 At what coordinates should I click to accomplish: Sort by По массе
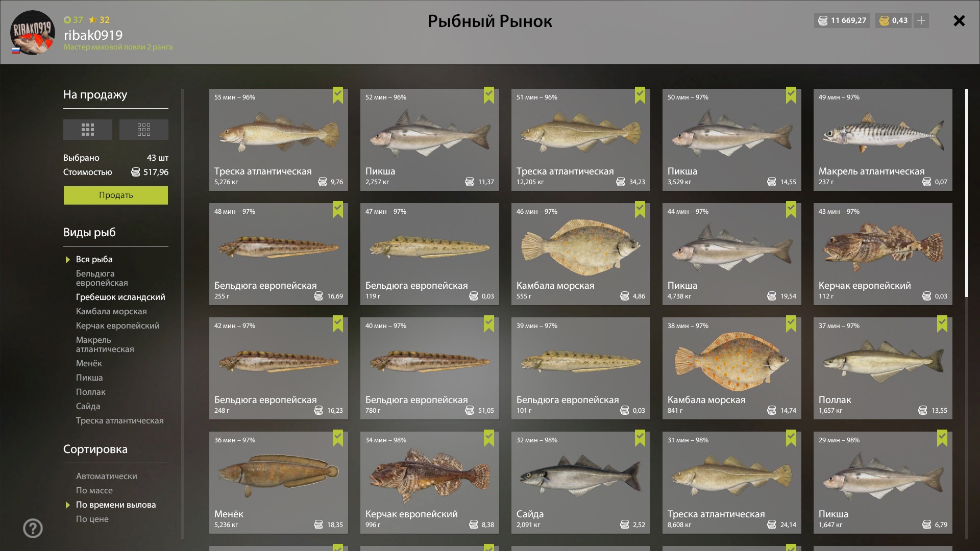(x=94, y=490)
